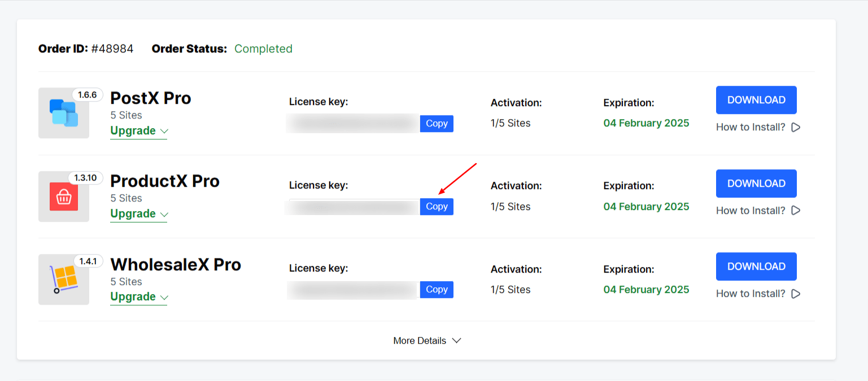Download the WholesaleX Pro plugin
The image size is (868, 381).
pyautogui.click(x=756, y=266)
